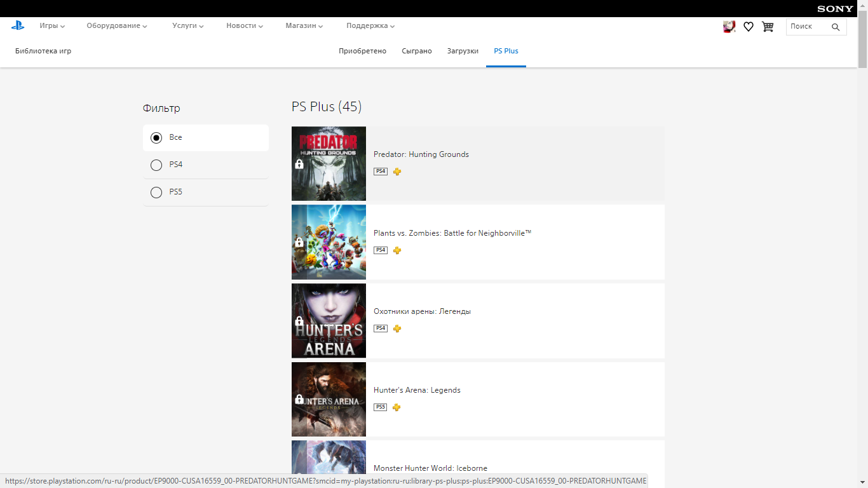
Task: Switch to the Приобретено tab
Action: tap(362, 51)
